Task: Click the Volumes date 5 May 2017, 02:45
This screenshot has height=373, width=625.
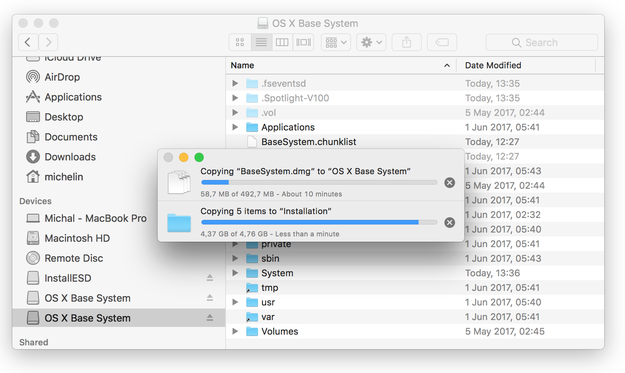Action: (505, 331)
